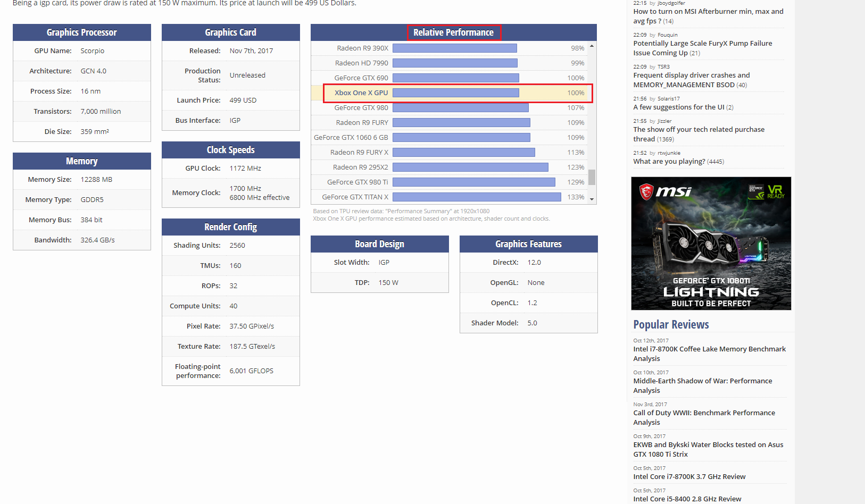Open the tech related purchase thread

click(x=698, y=134)
